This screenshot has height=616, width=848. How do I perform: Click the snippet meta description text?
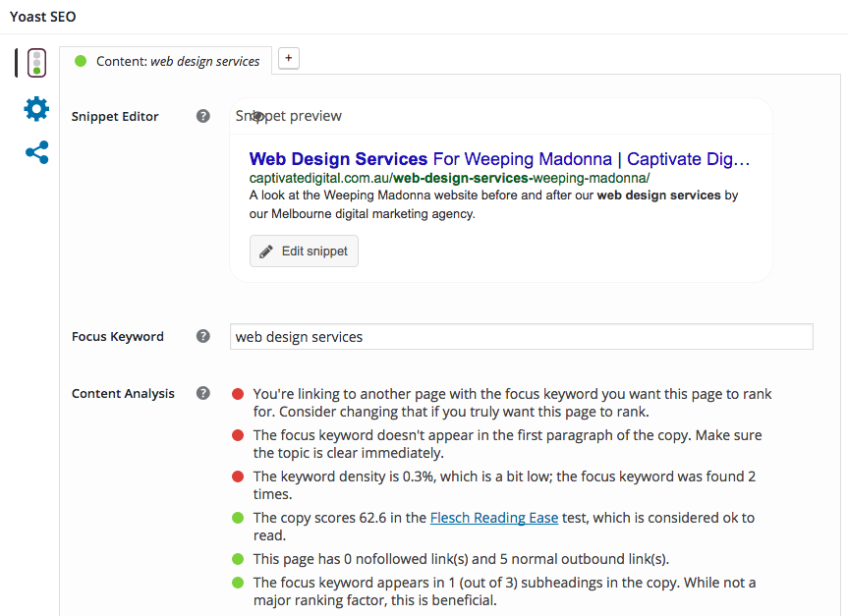click(x=493, y=204)
